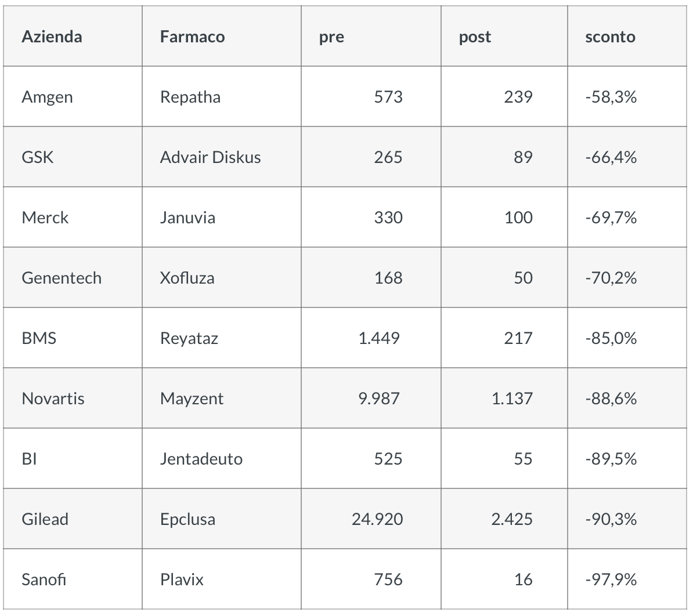This screenshot has width=693, height=616.
Task: Select the Januvia post value 100
Action: pos(518,218)
